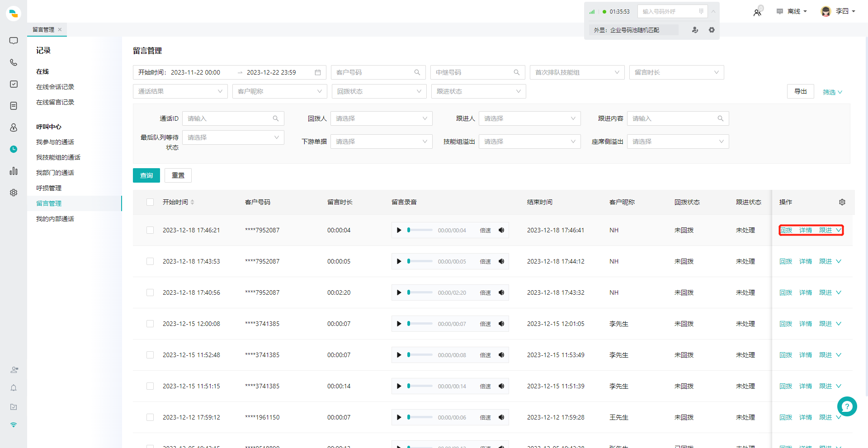Click the wifi network status icon

coord(14,425)
